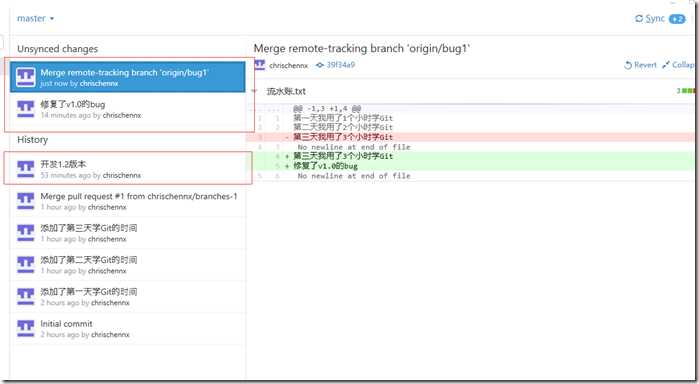Click the author avatar in the commit detail header
Viewport: 699px width, 384px height.
[x=259, y=65]
